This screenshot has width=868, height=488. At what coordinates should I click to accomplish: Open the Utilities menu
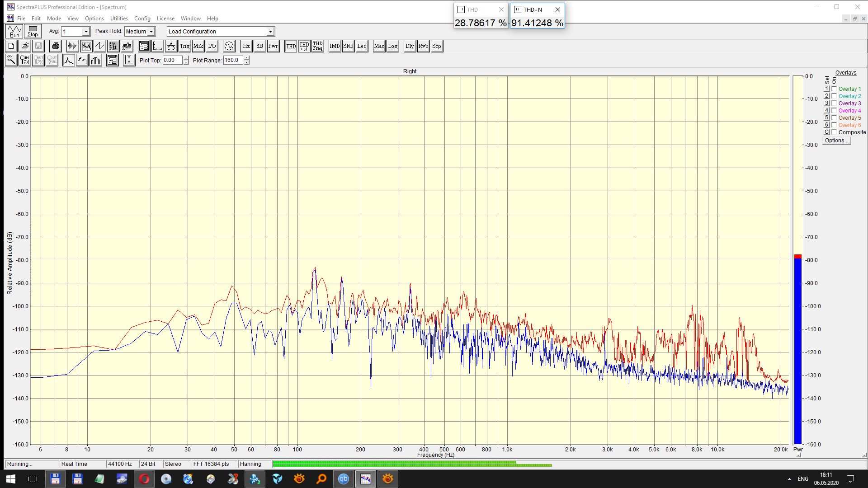119,19
